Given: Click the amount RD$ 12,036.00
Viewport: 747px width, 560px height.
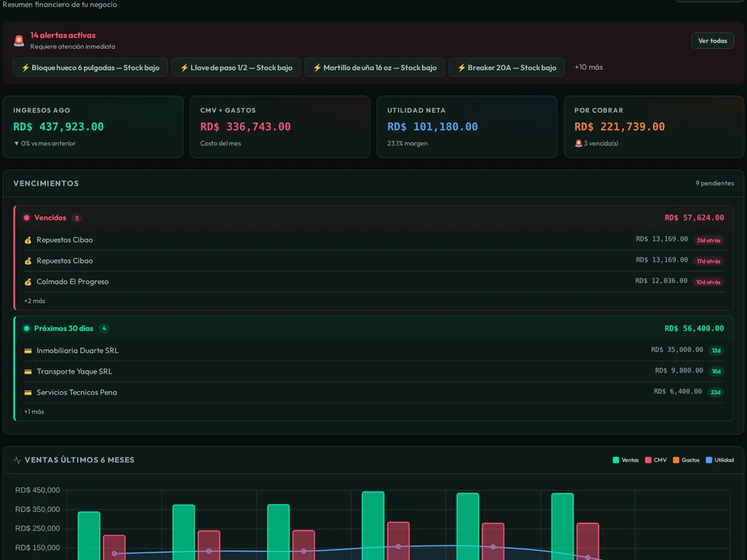Looking at the screenshot, I should (x=661, y=281).
